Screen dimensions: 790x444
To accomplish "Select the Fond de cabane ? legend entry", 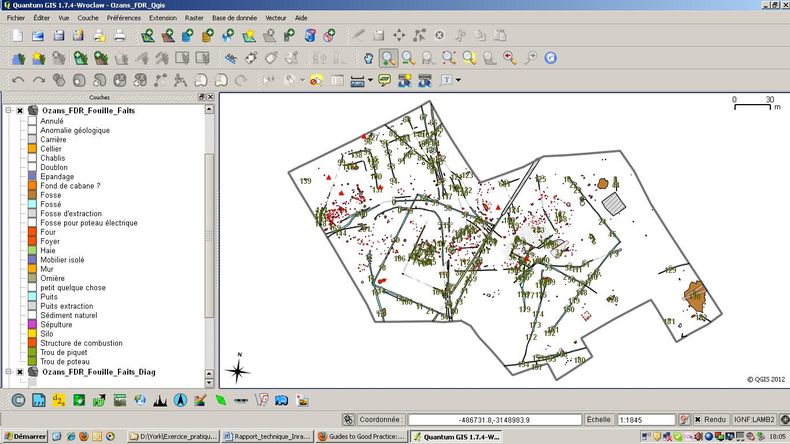I will pos(70,185).
